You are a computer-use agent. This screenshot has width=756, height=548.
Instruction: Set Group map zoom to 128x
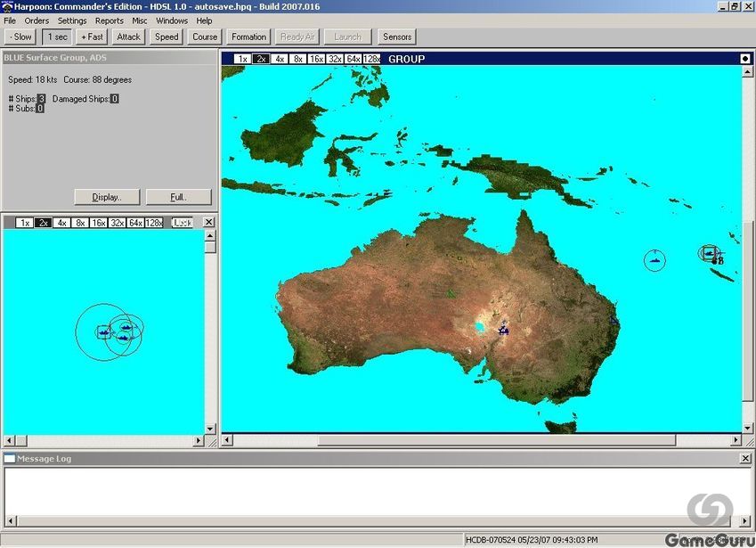pos(371,59)
